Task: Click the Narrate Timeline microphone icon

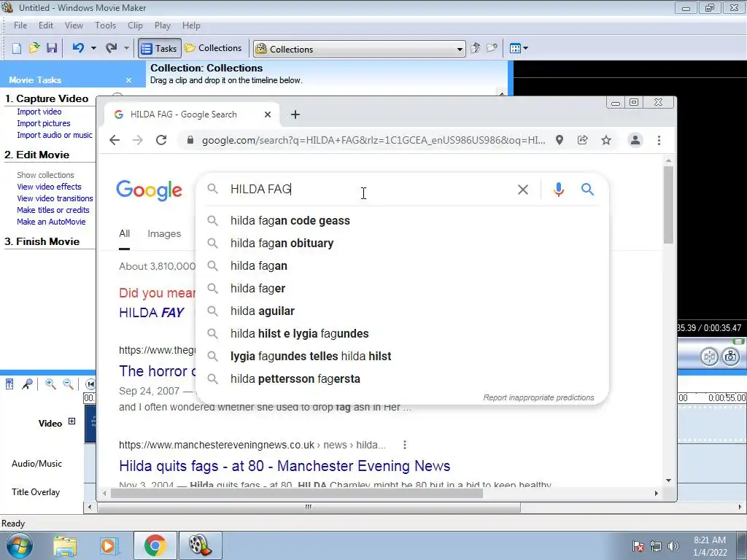Action: point(27,384)
